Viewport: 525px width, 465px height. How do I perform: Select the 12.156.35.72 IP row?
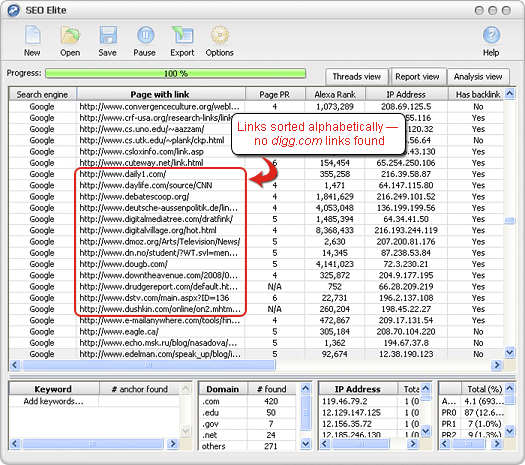370,424
